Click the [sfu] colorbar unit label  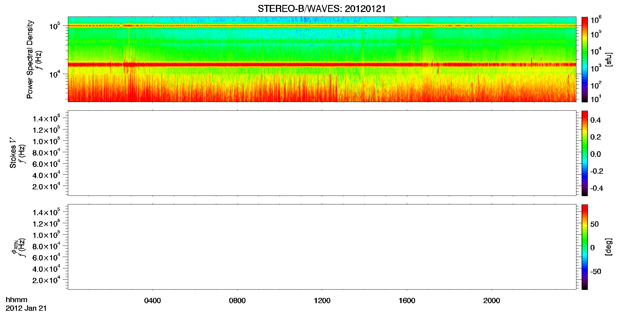click(x=609, y=59)
